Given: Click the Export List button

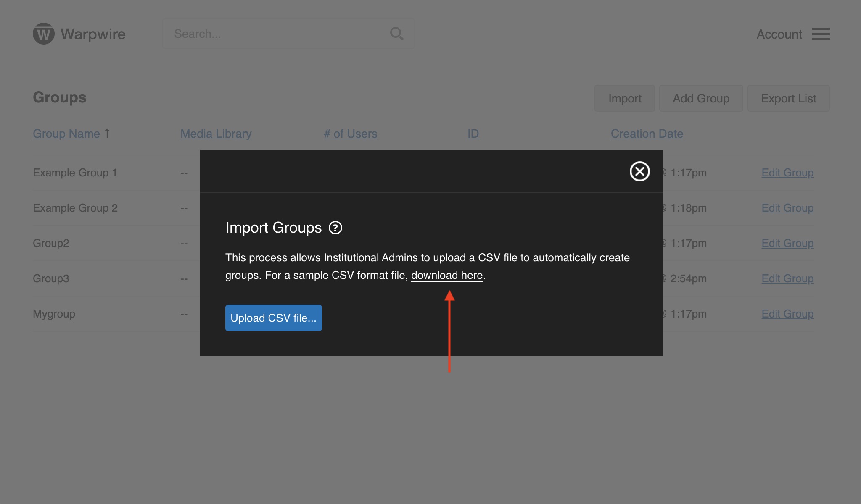Looking at the screenshot, I should (x=788, y=98).
